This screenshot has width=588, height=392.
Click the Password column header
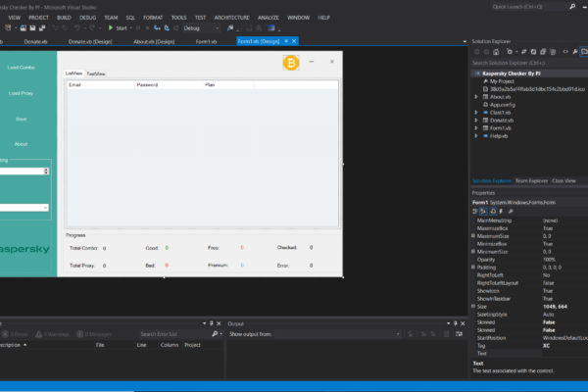point(169,85)
